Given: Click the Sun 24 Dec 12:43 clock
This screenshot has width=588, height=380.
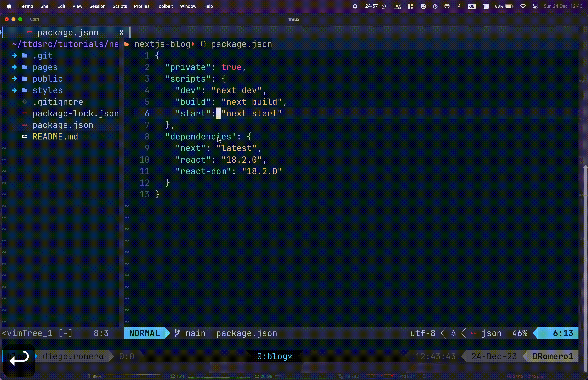Looking at the screenshot, I should [563, 6].
